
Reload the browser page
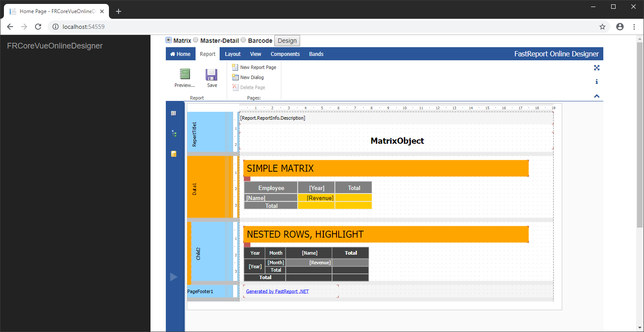(x=38, y=27)
